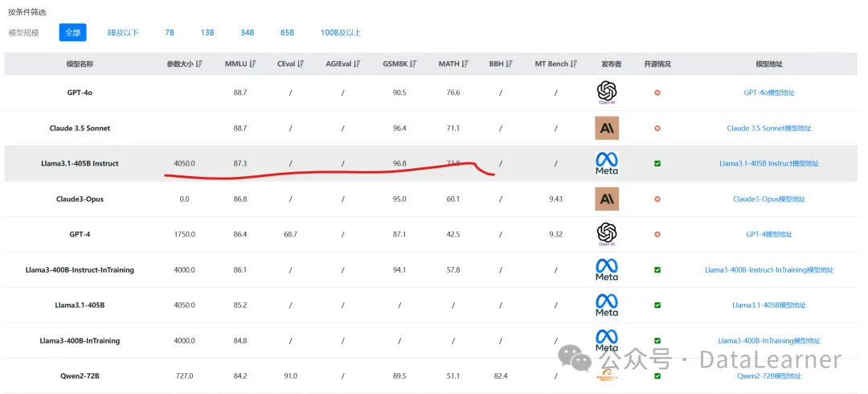Open Llama3.1-405B模型地址 link
Screen dimensions: 868x394
(x=769, y=306)
